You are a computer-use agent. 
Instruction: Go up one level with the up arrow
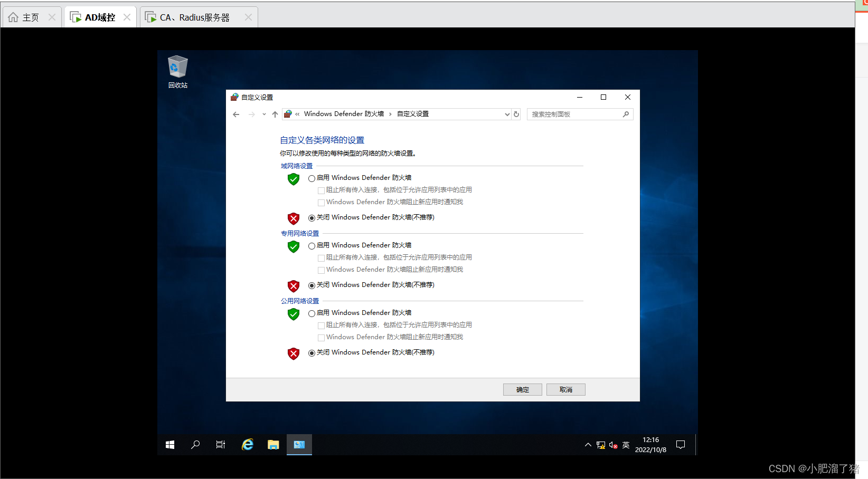pos(275,114)
